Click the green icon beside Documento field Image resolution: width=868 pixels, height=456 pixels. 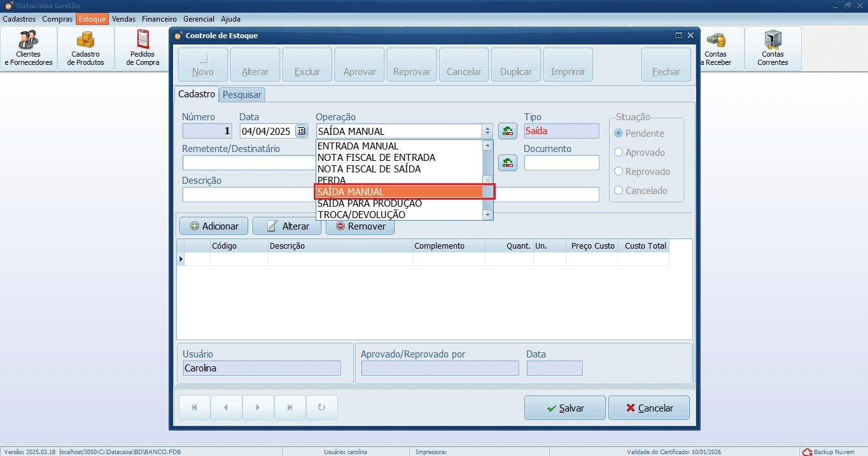click(507, 162)
